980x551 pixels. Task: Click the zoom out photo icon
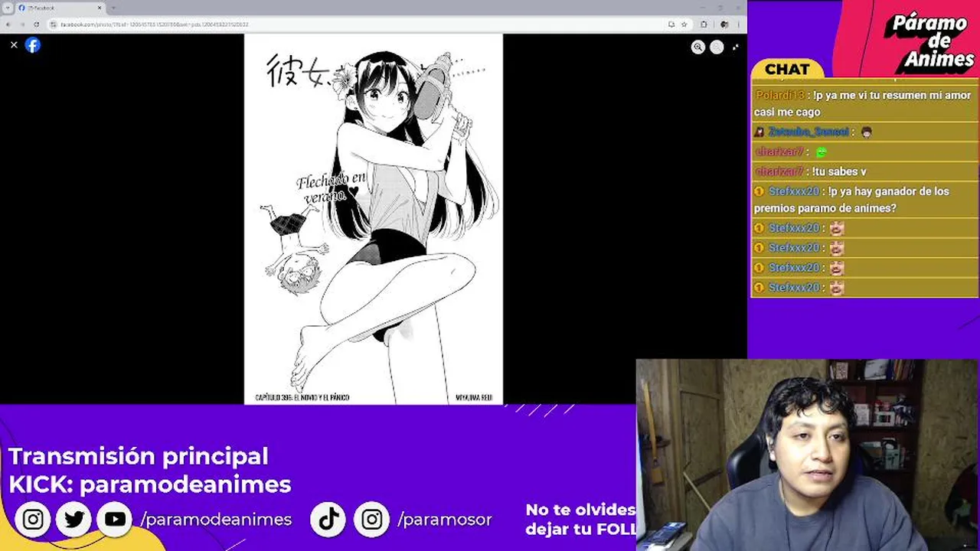pos(717,47)
